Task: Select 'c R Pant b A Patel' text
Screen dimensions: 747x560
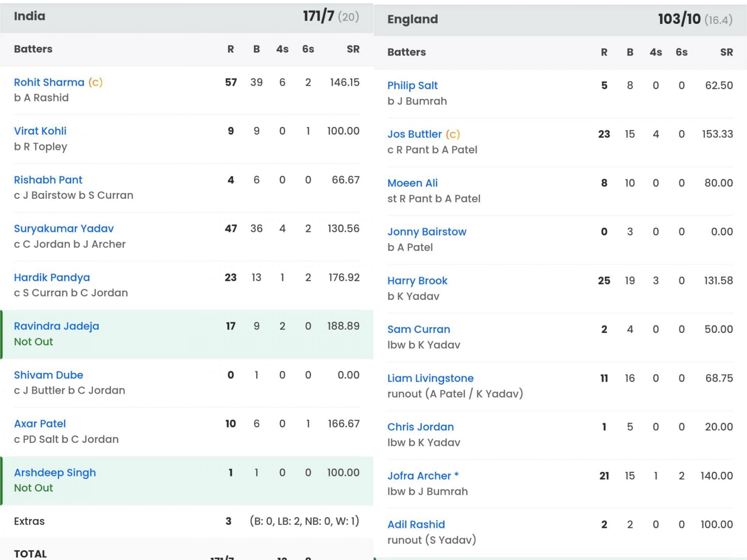Action: pos(432,150)
